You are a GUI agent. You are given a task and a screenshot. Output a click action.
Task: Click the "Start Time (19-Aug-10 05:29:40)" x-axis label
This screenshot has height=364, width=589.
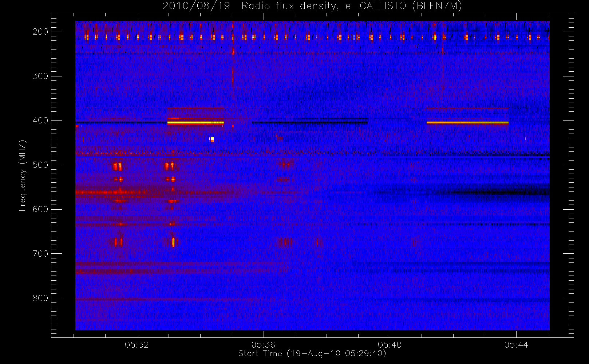(312, 353)
